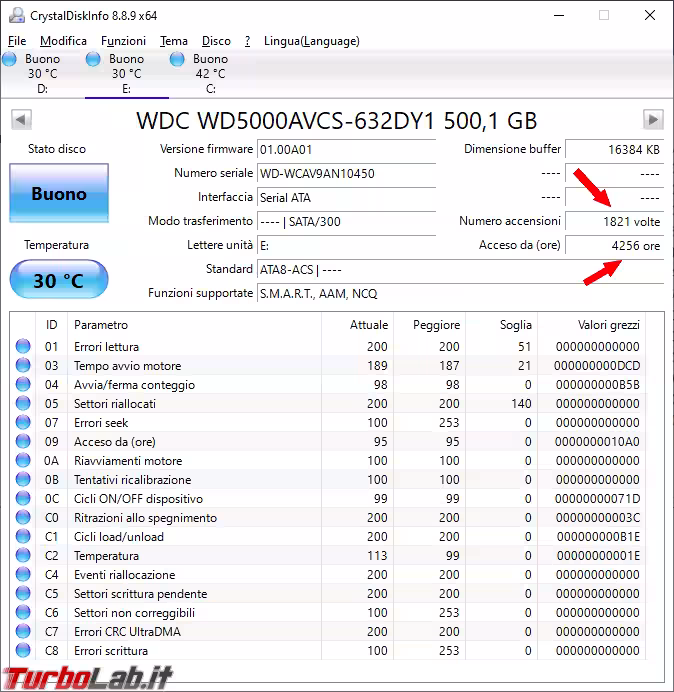The height and width of the screenshot is (692, 674).
Task: Open the Disco menu
Action: (216, 41)
